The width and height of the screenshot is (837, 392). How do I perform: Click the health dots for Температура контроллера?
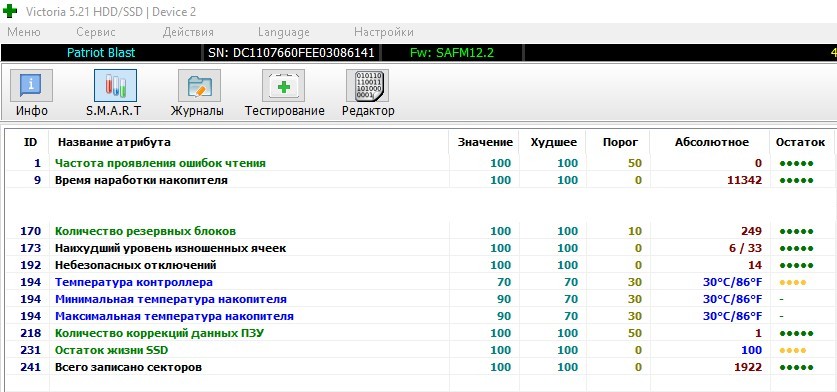pyautogui.click(x=793, y=282)
